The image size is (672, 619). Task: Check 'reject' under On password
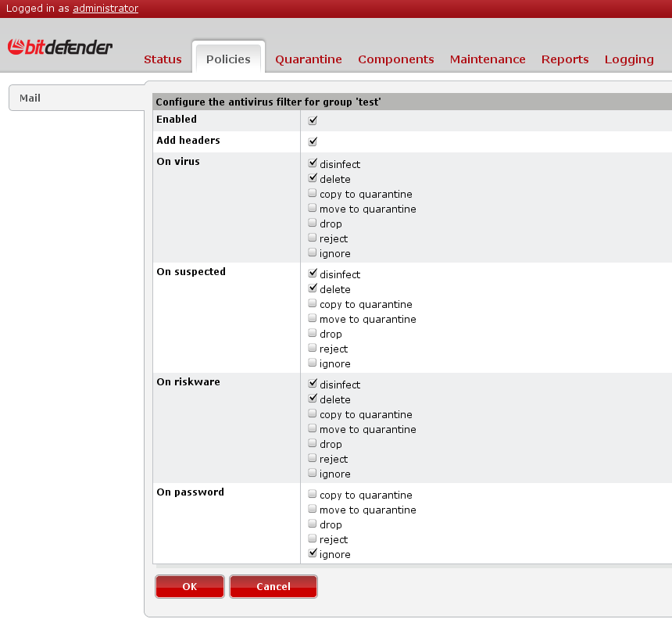tap(313, 538)
